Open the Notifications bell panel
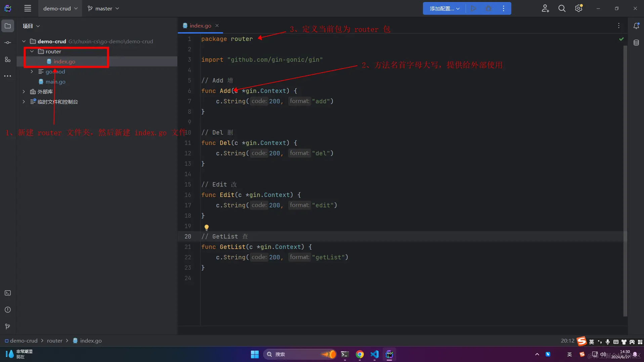Viewport: 644px width, 362px height. pos(636,26)
